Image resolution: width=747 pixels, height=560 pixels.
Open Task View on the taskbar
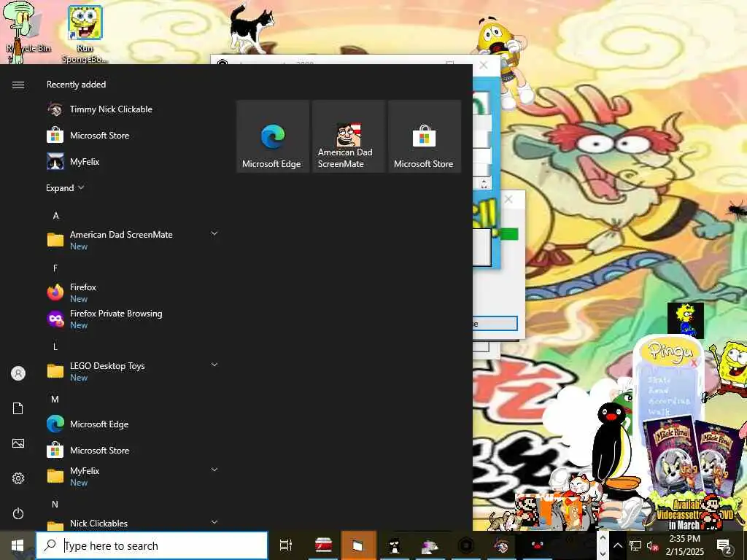click(x=286, y=545)
